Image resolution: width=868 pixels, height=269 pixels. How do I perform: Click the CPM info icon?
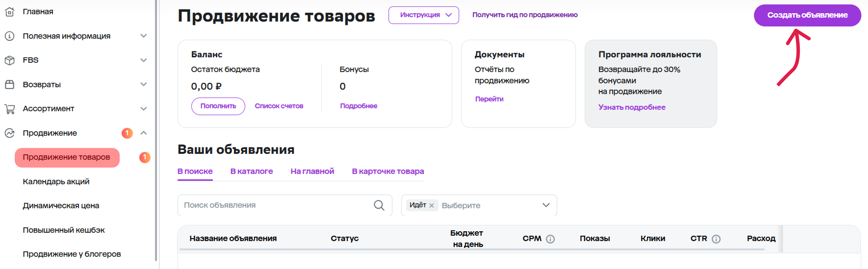[550, 239]
